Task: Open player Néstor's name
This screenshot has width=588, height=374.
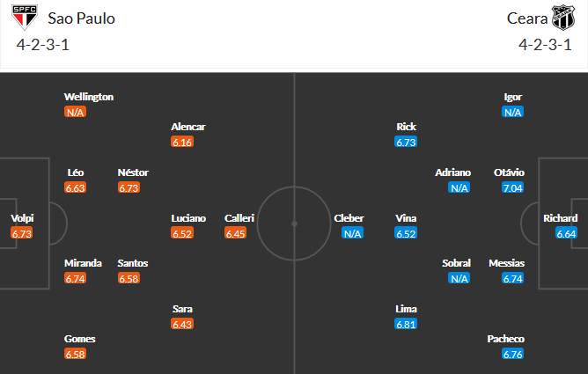Action: pos(133,172)
